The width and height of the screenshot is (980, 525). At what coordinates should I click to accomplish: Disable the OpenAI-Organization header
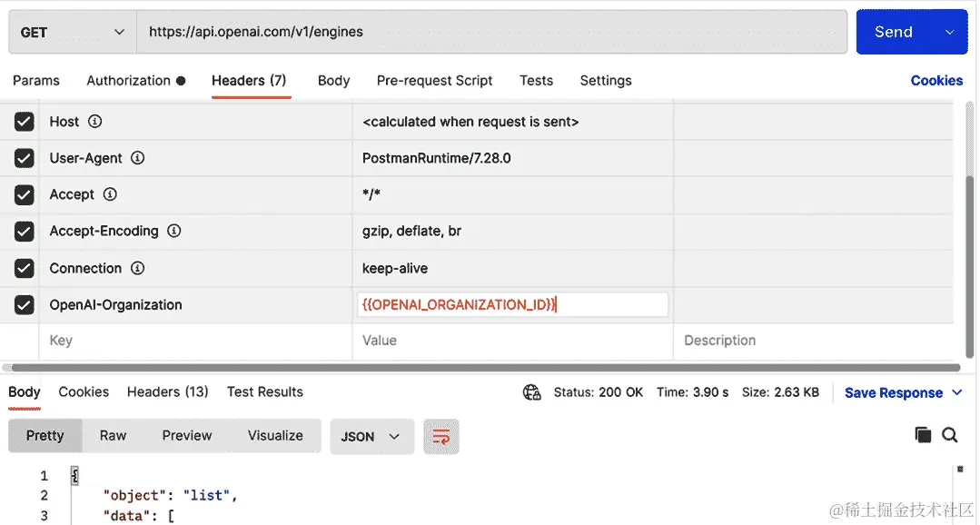pos(23,304)
